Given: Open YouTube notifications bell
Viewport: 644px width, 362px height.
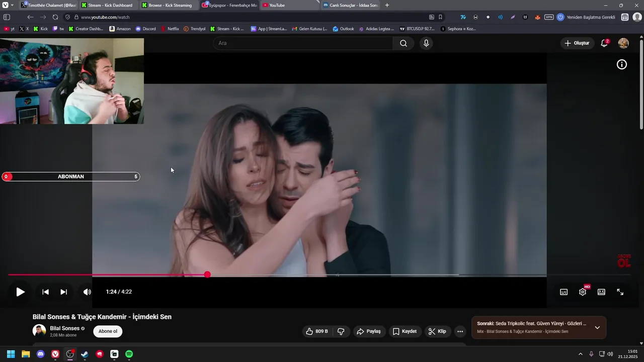Looking at the screenshot, I should point(604,43).
